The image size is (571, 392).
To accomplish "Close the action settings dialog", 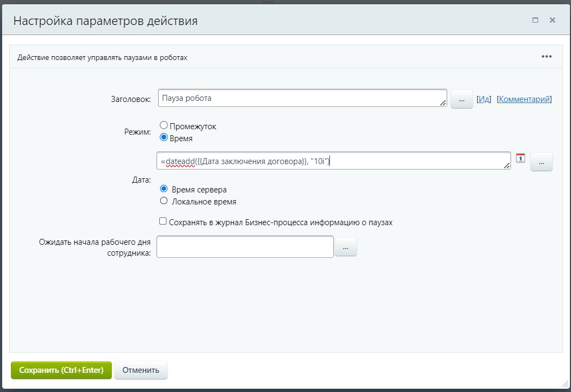I will tap(552, 20).
